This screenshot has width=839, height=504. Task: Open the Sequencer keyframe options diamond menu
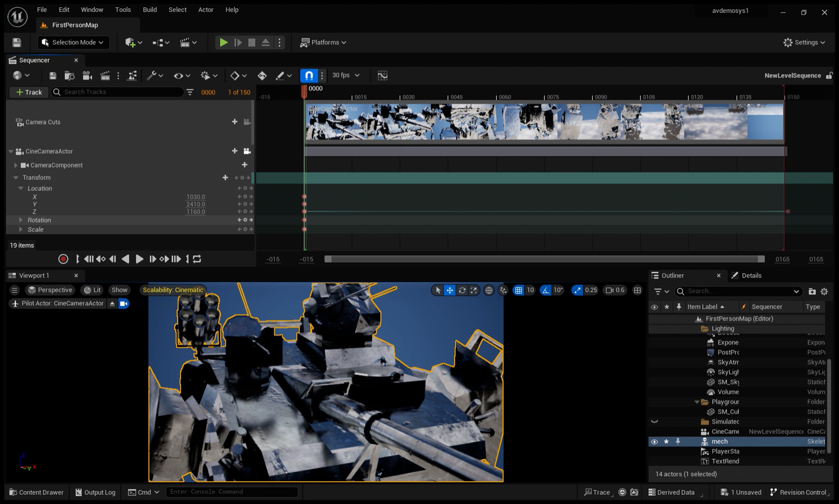pos(238,75)
